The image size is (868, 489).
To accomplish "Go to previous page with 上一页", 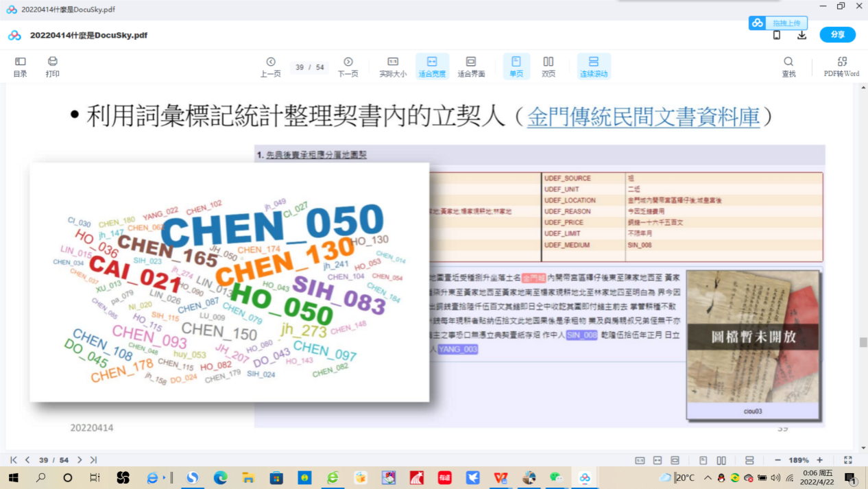I will [270, 66].
